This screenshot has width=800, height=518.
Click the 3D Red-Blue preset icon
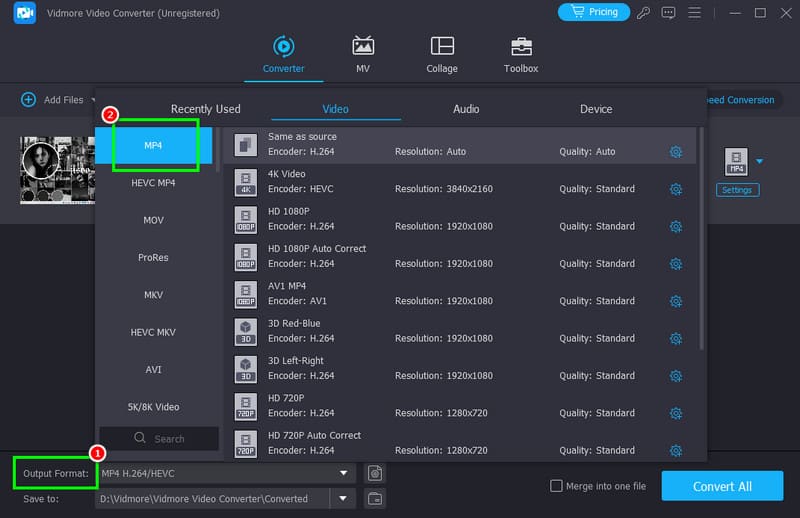click(x=245, y=332)
